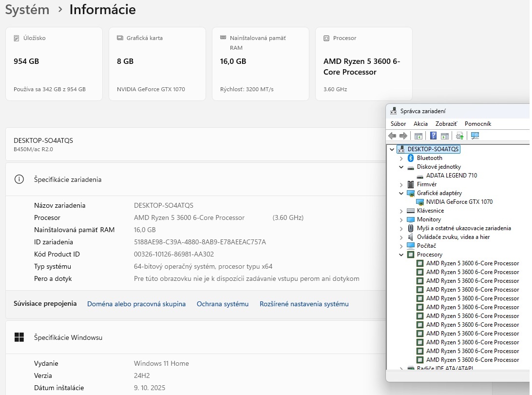Click the update driver toolbar icon

coord(459,136)
